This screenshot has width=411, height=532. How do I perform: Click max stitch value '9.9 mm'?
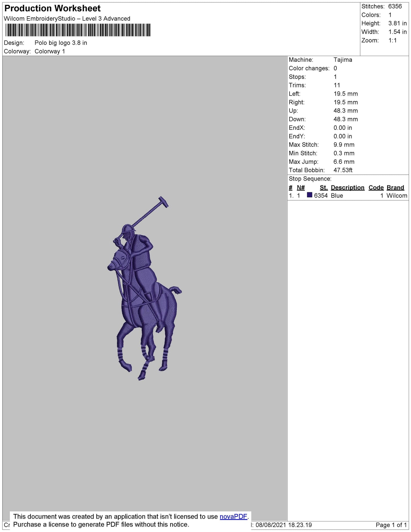tap(344, 145)
